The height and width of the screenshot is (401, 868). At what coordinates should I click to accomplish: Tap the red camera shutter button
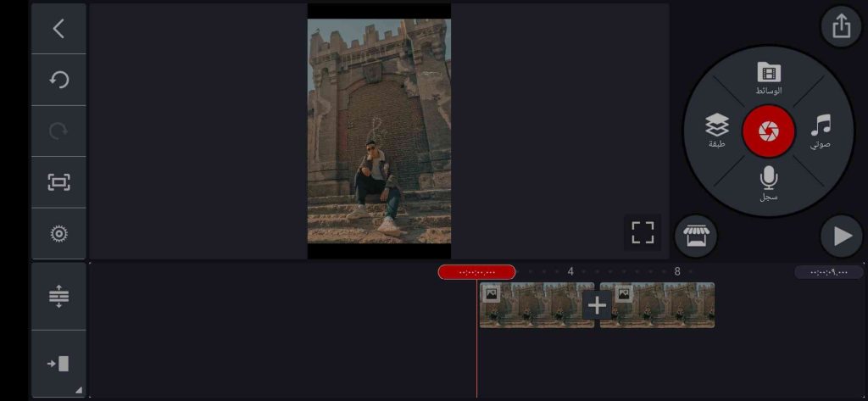(768, 131)
